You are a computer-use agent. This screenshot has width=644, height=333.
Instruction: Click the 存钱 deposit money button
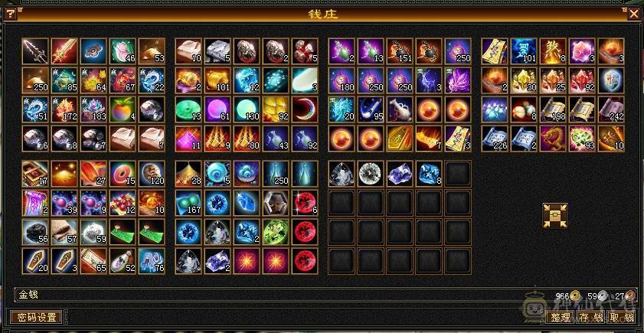click(x=591, y=317)
